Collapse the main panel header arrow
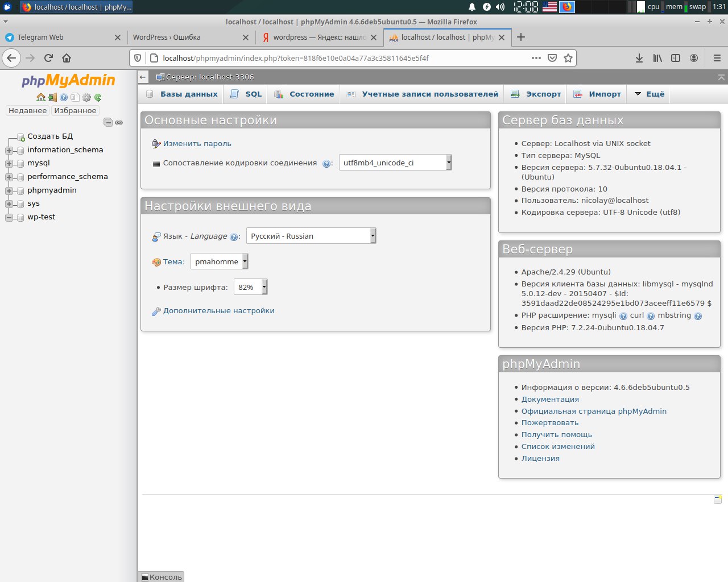 [x=143, y=77]
